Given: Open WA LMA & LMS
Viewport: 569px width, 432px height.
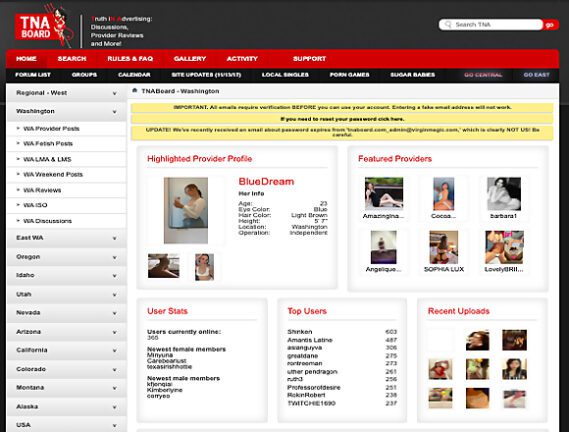Looking at the screenshot, I should click(47, 159).
